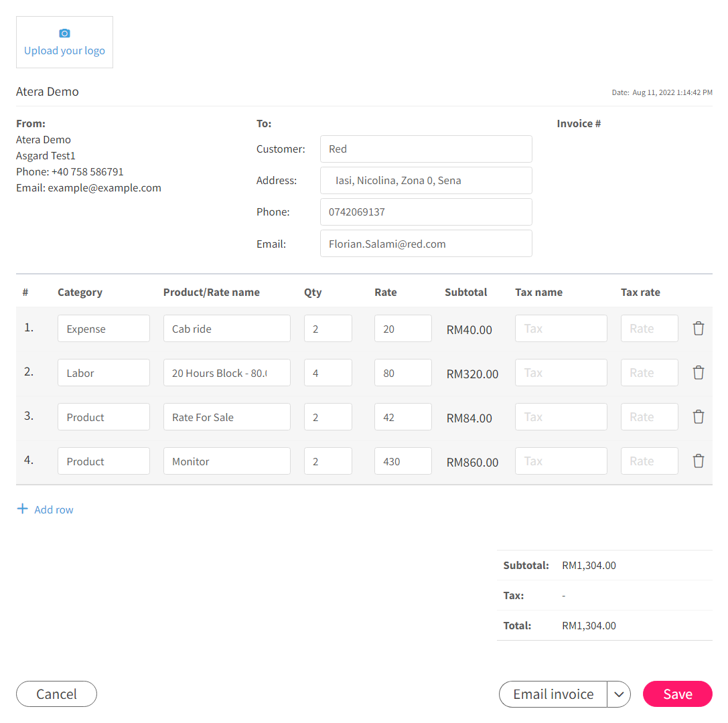This screenshot has height=723, width=728.
Task: Select the Labor category field
Action: coord(104,373)
